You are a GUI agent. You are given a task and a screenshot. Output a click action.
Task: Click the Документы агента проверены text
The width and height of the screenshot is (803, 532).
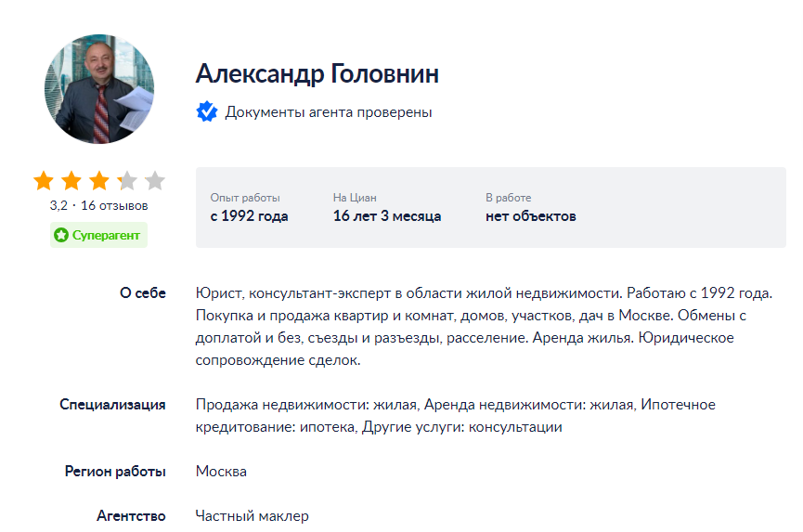pos(329,112)
